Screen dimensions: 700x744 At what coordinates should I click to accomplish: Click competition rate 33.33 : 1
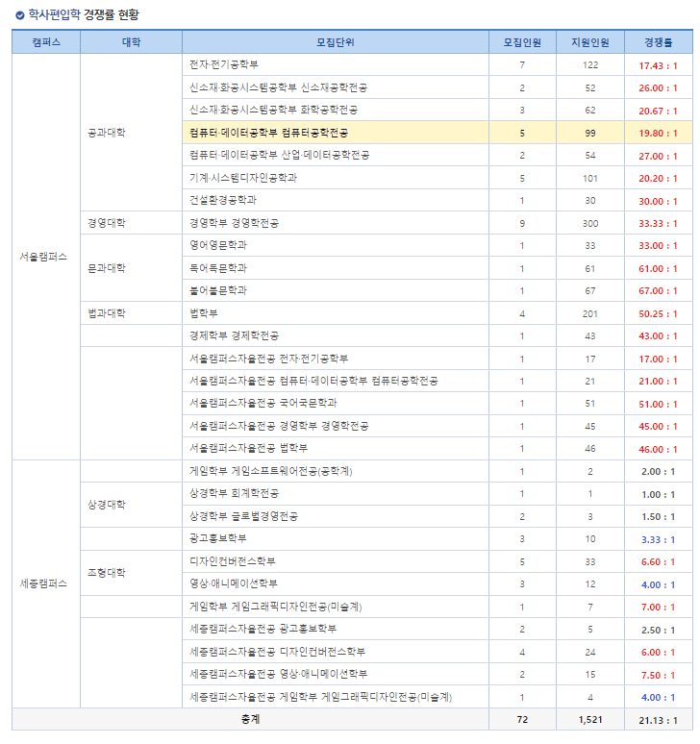659,223
